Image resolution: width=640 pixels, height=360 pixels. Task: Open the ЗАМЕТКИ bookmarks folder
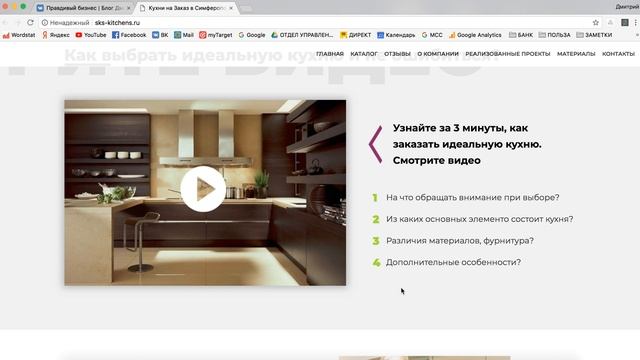pos(594,35)
